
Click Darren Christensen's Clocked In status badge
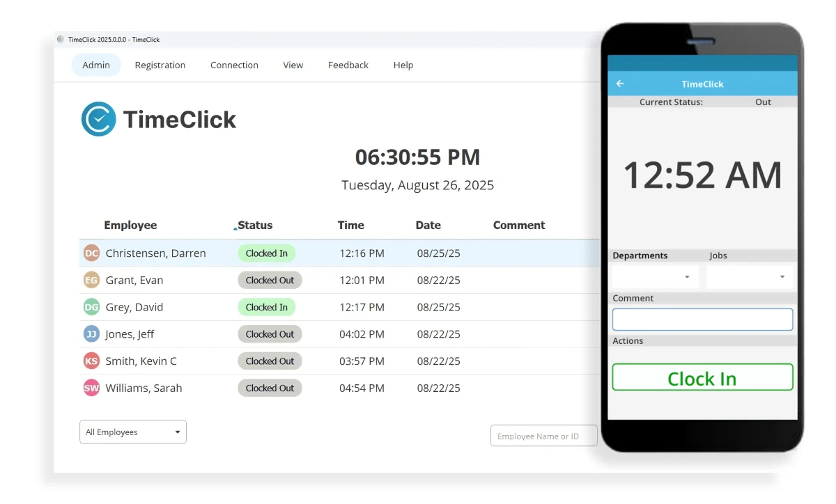[267, 253]
